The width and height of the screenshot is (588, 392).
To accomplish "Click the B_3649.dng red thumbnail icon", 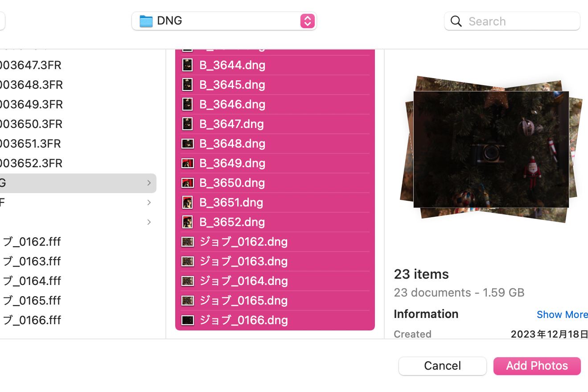I will (x=188, y=163).
